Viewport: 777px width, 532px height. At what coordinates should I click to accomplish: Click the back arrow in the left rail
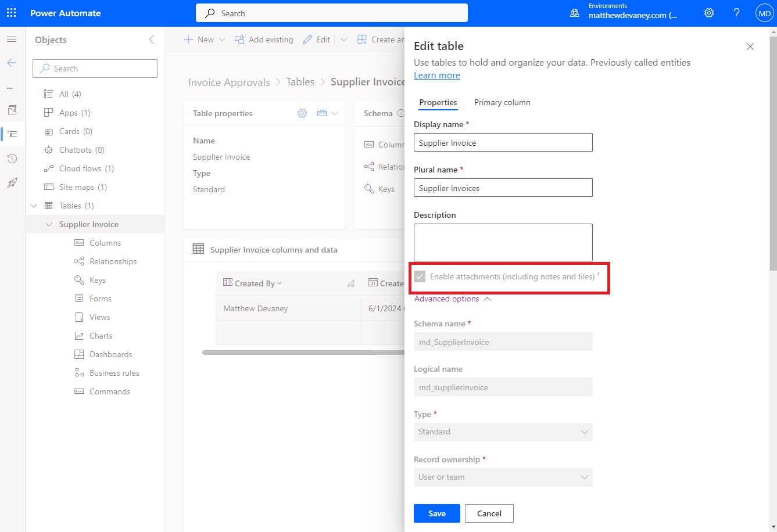(12, 63)
